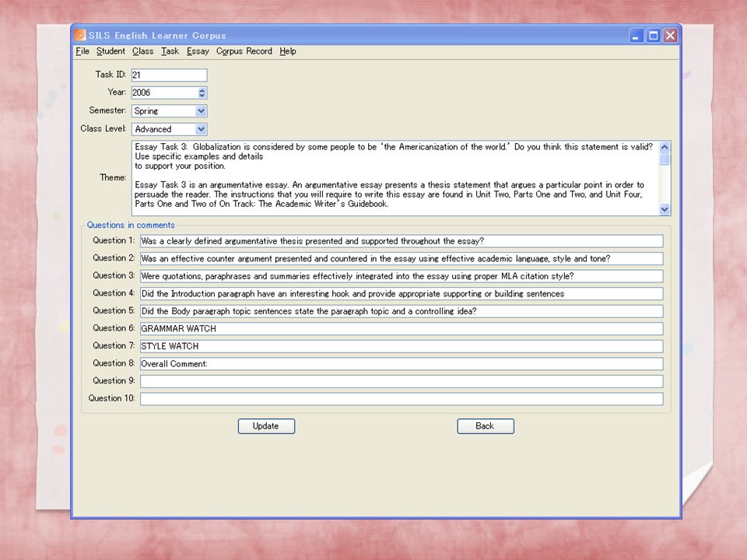Click the Question 7 STYLE WATCH field
Screen dimensions: 747x560
pyautogui.click(x=402, y=346)
